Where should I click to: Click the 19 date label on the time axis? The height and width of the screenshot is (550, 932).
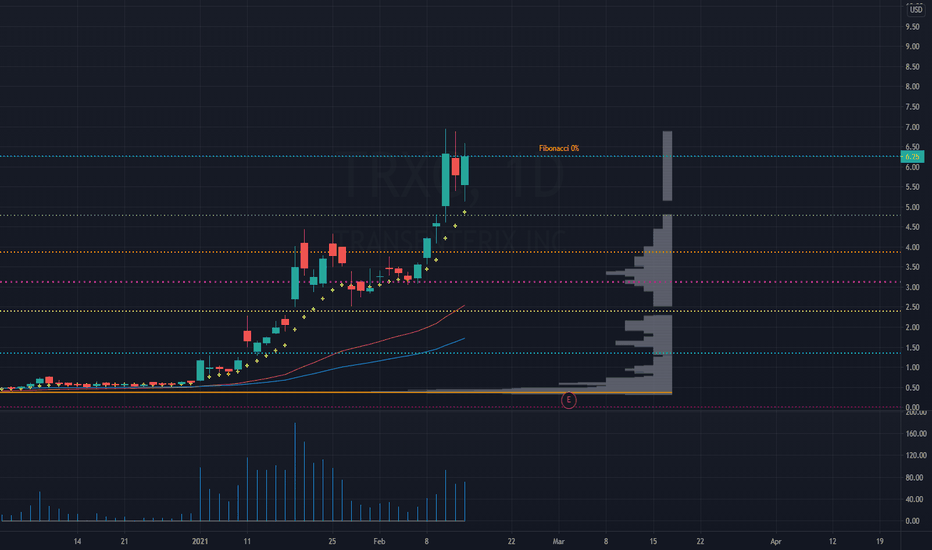(880, 542)
